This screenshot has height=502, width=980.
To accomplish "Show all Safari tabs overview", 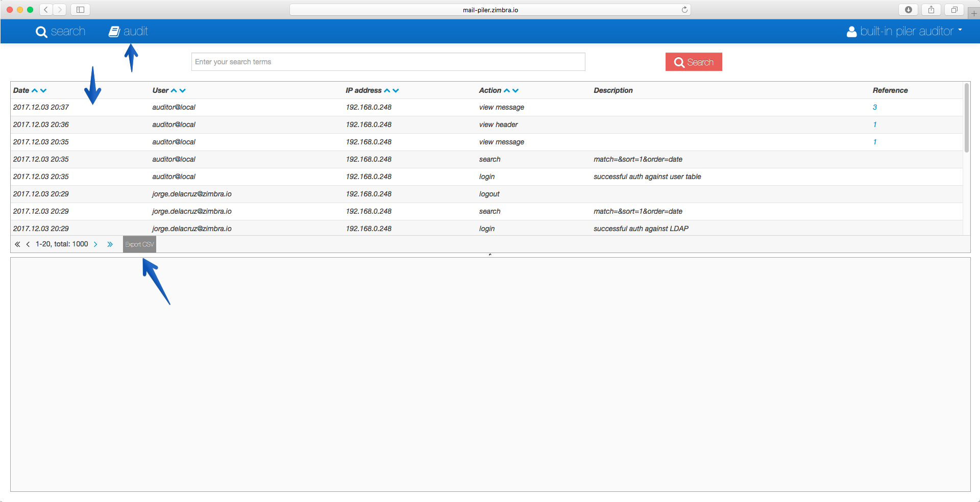I will tap(954, 10).
